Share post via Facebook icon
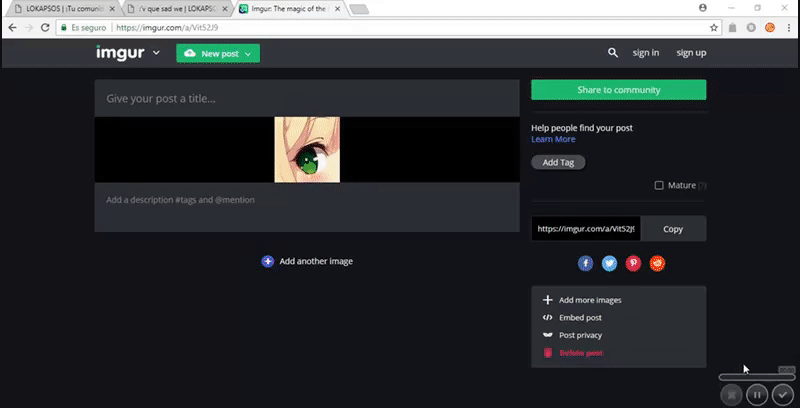 coord(585,263)
